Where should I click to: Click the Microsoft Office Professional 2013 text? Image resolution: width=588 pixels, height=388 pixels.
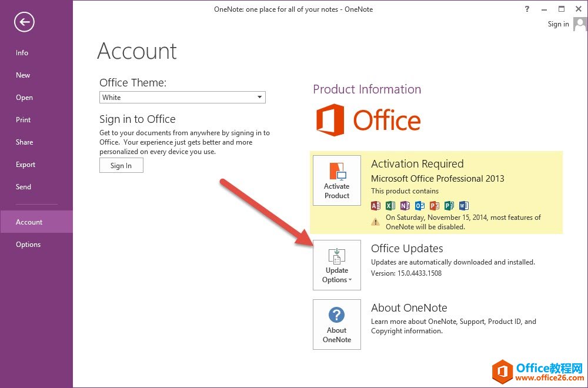437,179
